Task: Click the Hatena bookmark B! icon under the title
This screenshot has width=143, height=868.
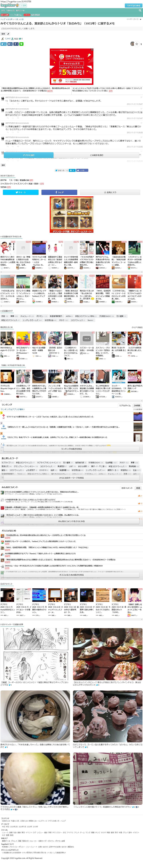Action: pos(10,44)
